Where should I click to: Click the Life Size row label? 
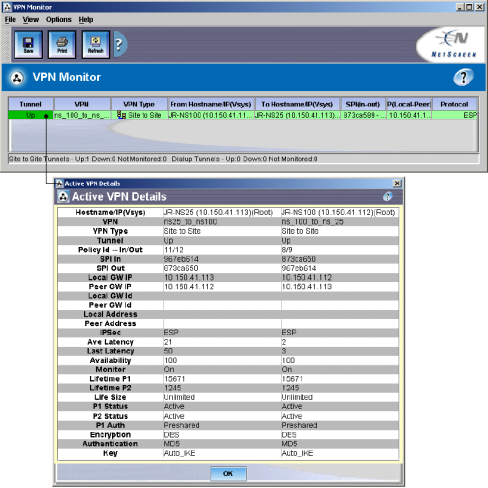[x=110, y=397]
